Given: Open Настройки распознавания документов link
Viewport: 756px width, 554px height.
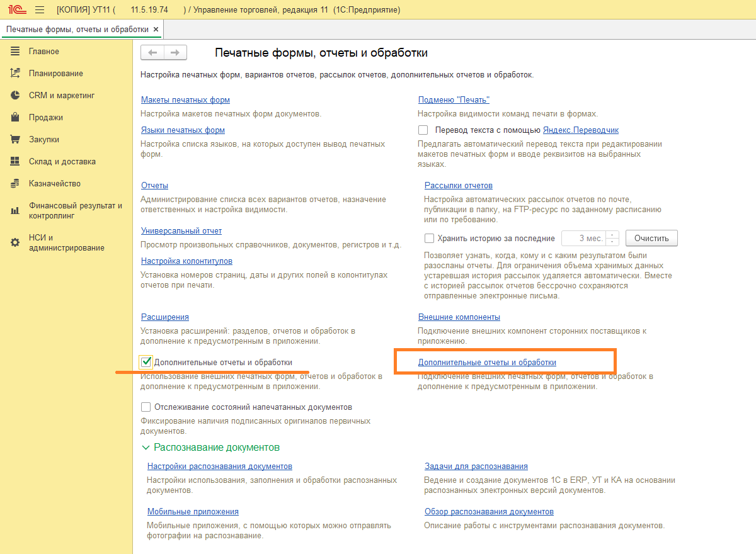Looking at the screenshot, I should tap(220, 466).
